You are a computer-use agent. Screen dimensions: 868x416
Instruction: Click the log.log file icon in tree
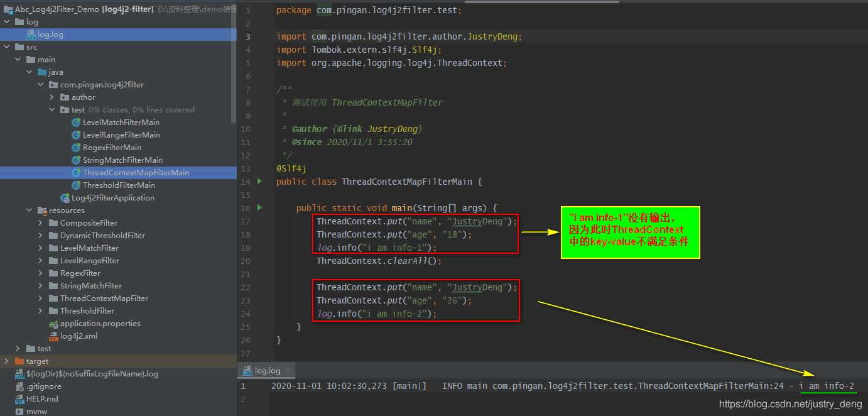tap(31, 35)
